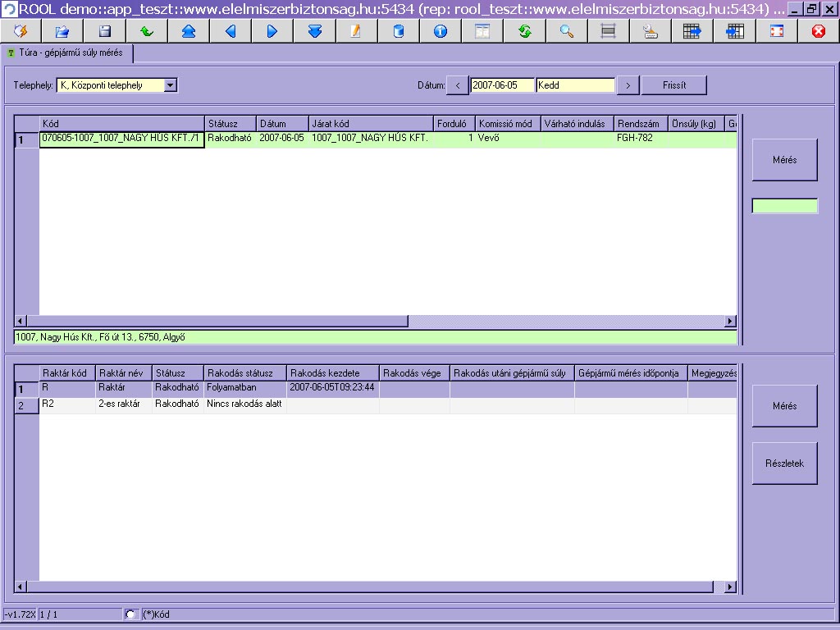Jump to last record with double-down arrow
Image resolution: width=840 pixels, height=630 pixels.
click(x=315, y=31)
